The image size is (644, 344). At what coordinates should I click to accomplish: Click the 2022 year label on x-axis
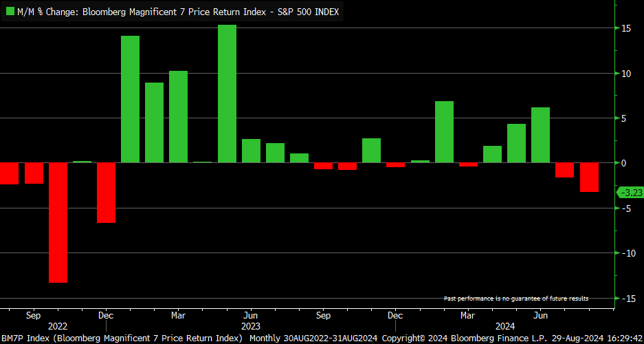(58, 326)
